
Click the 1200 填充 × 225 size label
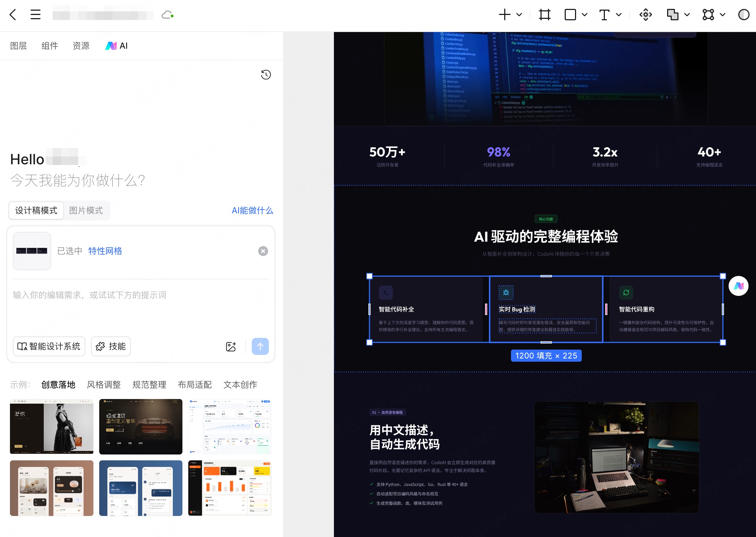[x=546, y=356]
